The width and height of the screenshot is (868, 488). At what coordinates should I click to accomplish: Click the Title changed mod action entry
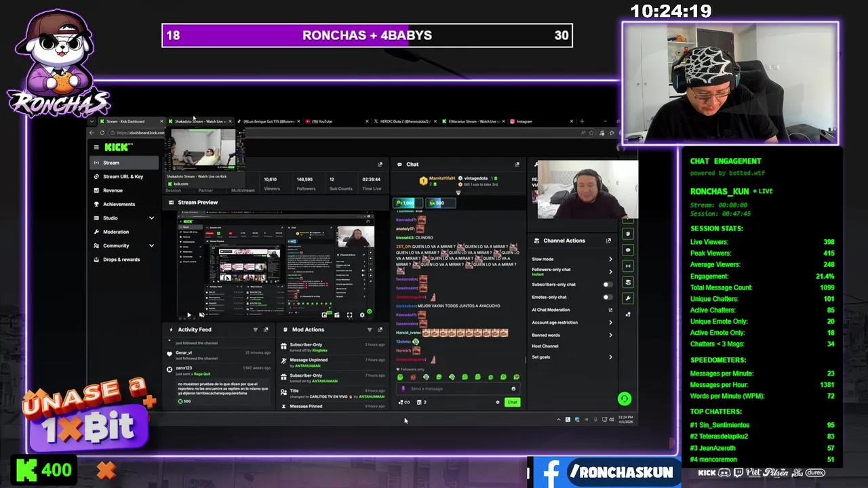point(332,394)
